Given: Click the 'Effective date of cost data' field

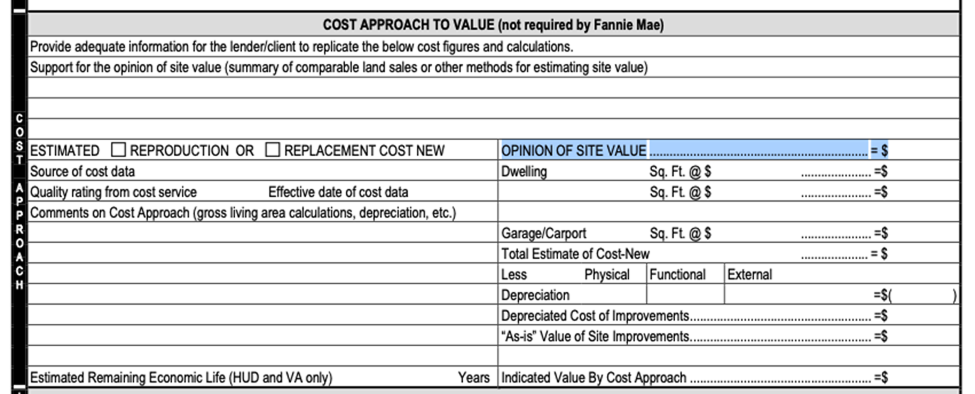Looking at the screenshot, I should click(x=382, y=192).
